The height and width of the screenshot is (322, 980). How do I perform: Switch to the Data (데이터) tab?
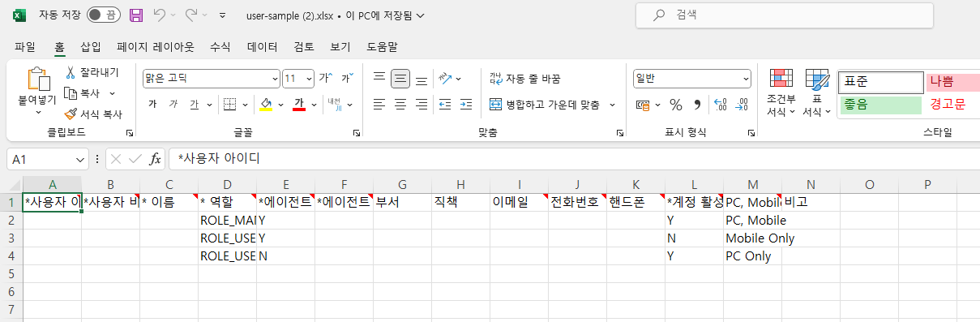263,47
